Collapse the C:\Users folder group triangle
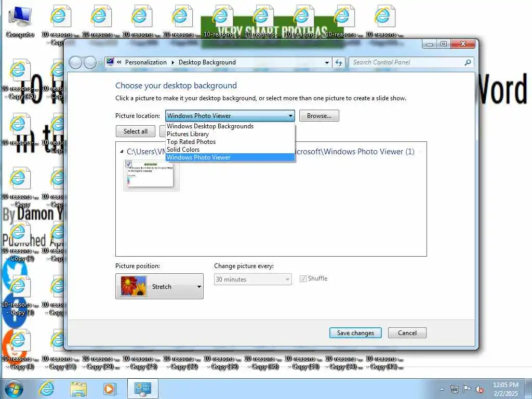The image size is (532, 399). click(x=122, y=152)
